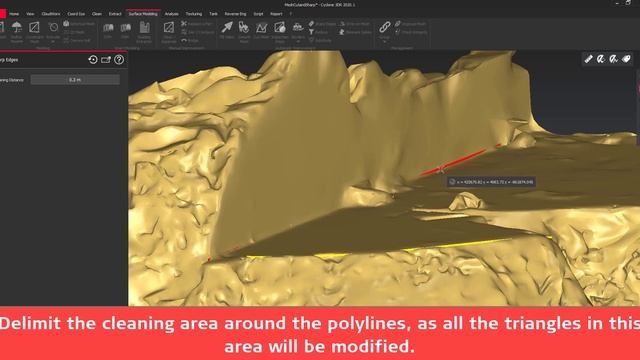Click the funnel Reduce icon

click(x=311, y=32)
